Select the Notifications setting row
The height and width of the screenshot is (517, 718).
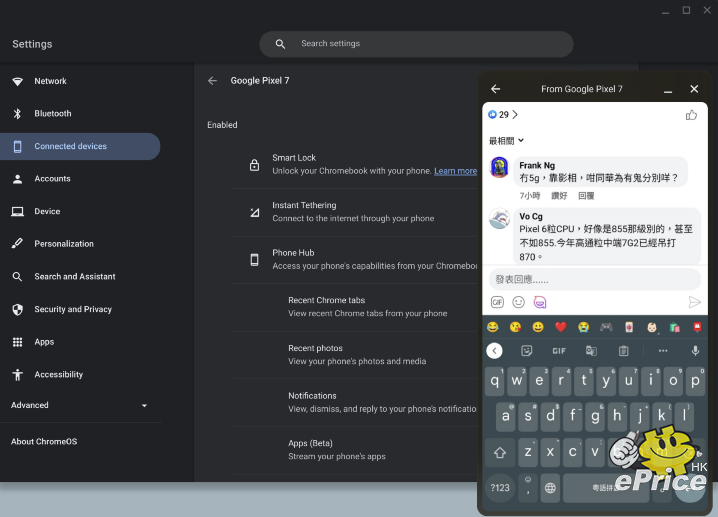click(x=355, y=403)
